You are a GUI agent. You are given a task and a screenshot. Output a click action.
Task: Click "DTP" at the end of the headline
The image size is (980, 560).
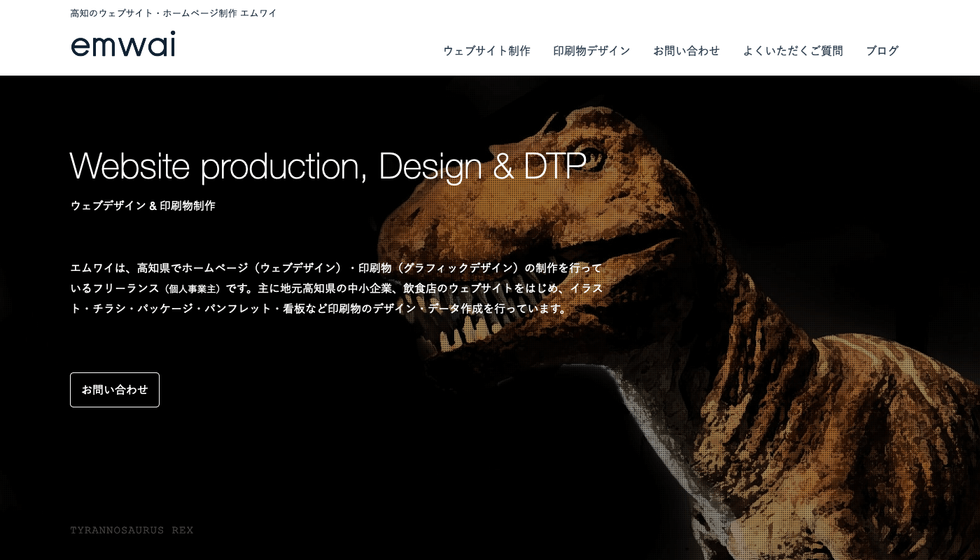[x=554, y=166]
